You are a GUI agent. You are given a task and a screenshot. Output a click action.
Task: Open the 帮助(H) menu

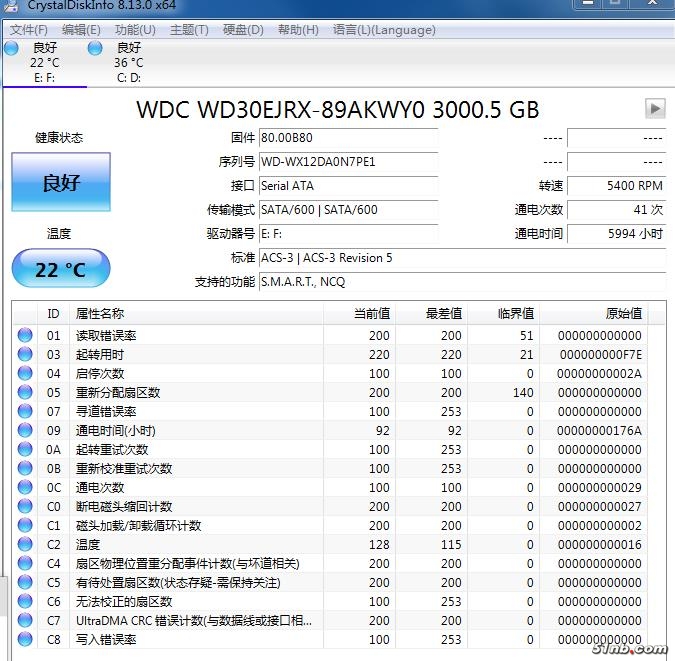[x=298, y=30]
